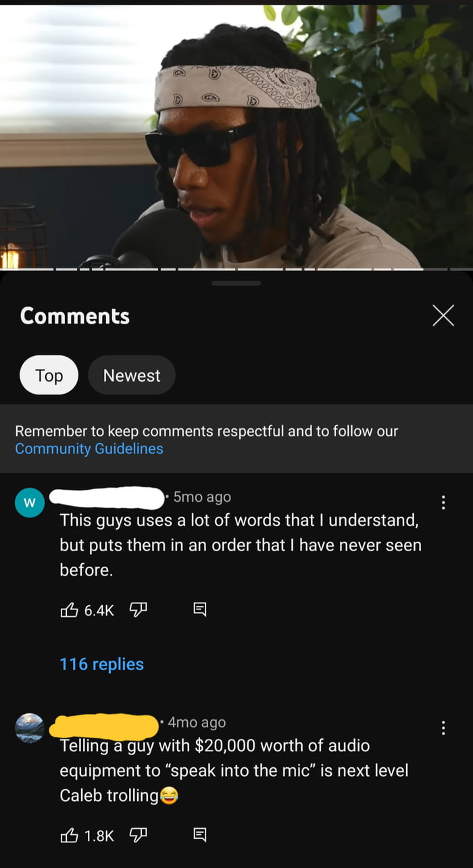Open reply icon on the 6.4K comment
The image size is (473, 868).
click(x=200, y=611)
